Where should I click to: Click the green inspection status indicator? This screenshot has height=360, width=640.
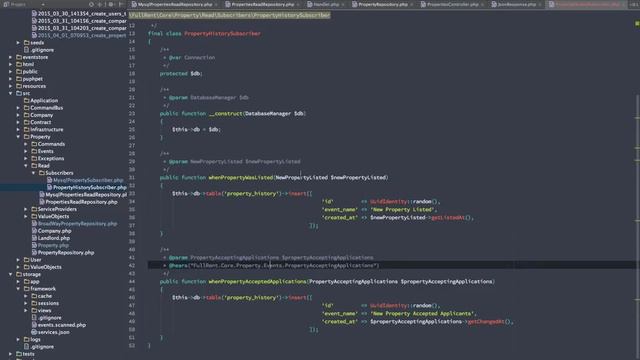point(637,24)
